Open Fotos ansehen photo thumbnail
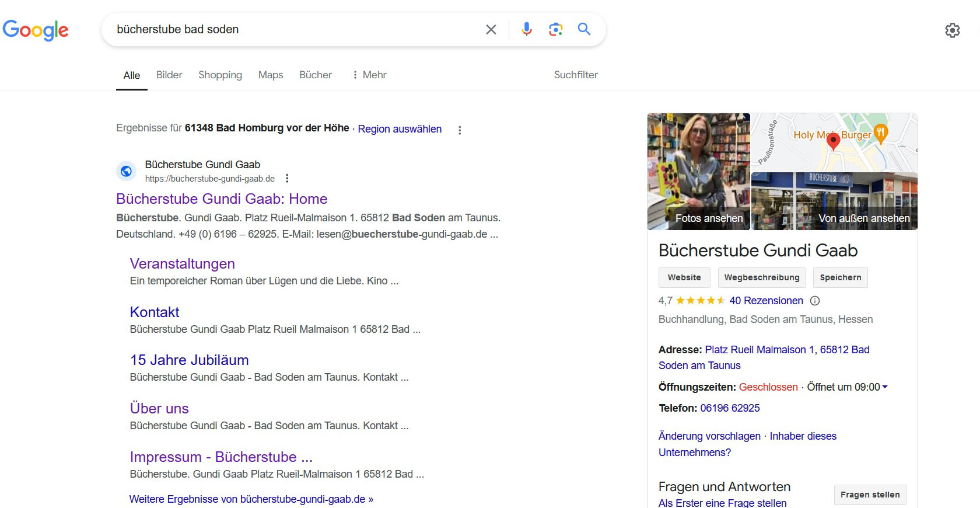This screenshot has width=980, height=508. [x=699, y=172]
